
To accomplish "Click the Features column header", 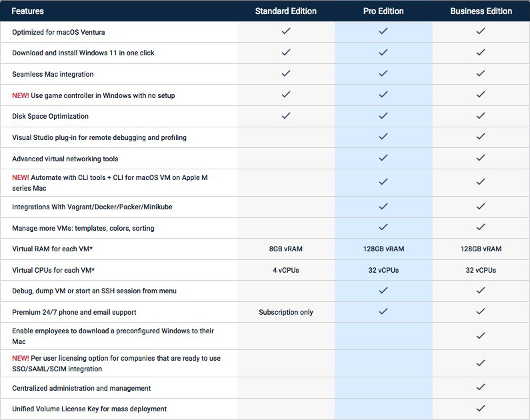I will pos(29,11).
